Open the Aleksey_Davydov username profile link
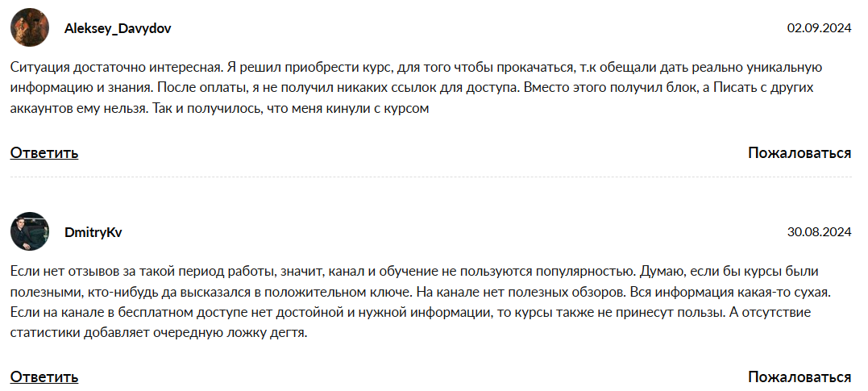 (x=117, y=28)
